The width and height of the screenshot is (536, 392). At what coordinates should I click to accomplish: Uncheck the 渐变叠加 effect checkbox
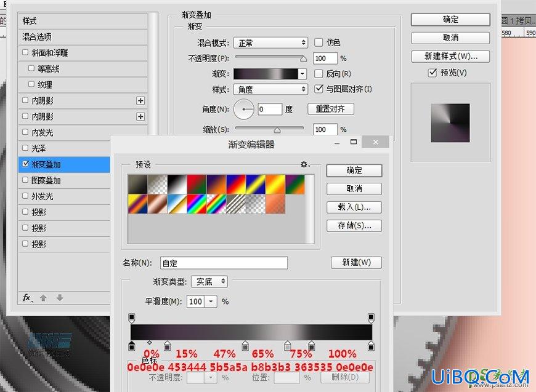pos(25,164)
